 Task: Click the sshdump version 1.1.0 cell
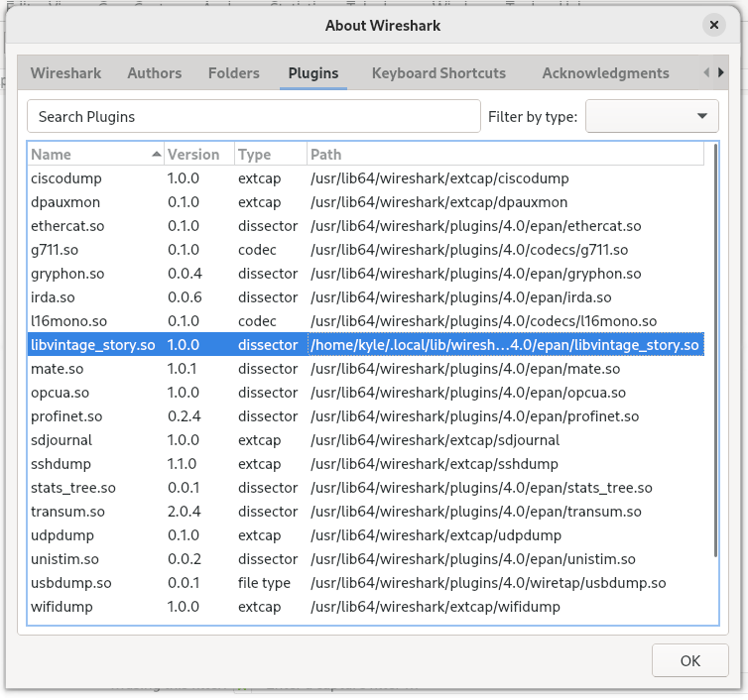199,464
